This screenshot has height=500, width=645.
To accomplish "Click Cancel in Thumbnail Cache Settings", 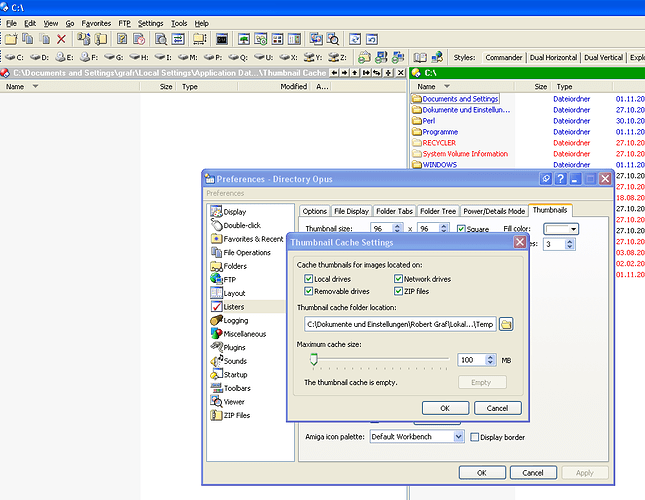I will pos(497,408).
